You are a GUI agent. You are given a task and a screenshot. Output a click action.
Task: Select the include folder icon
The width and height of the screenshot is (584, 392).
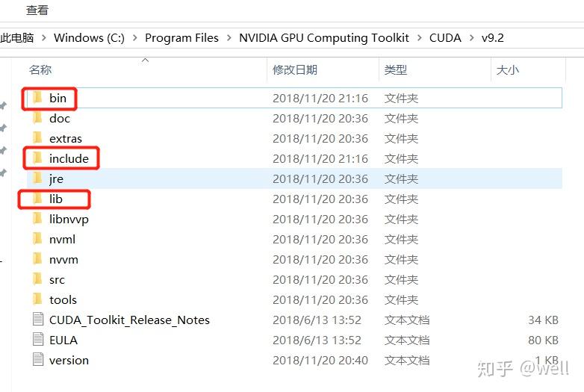coord(37,158)
